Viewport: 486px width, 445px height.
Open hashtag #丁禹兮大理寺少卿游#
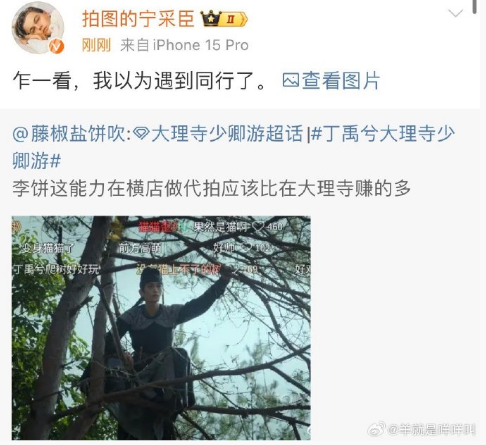click(x=233, y=147)
